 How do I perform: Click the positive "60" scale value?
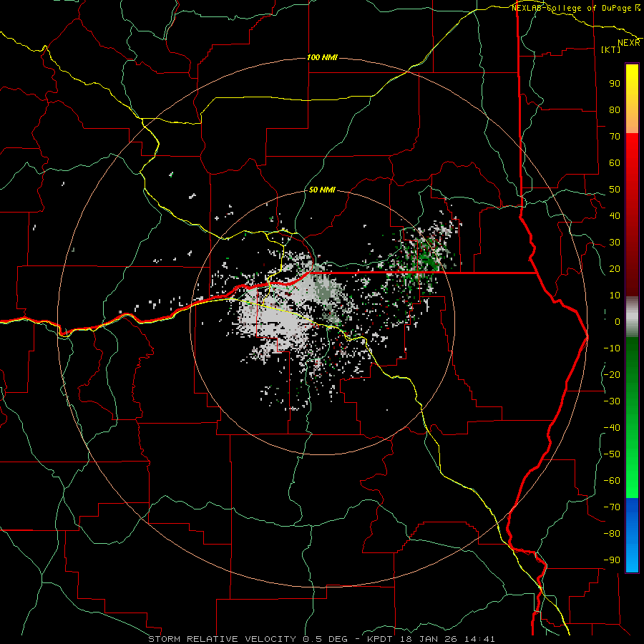click(x=615, y=162)
